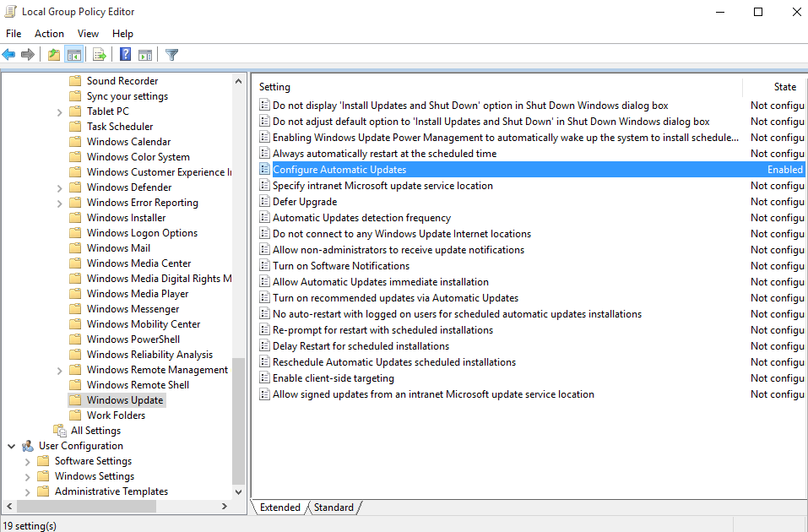Select 'Configure Automatic Updates' setting
The width and height of the screenshot is (808, 532).
tap(339, 169)
